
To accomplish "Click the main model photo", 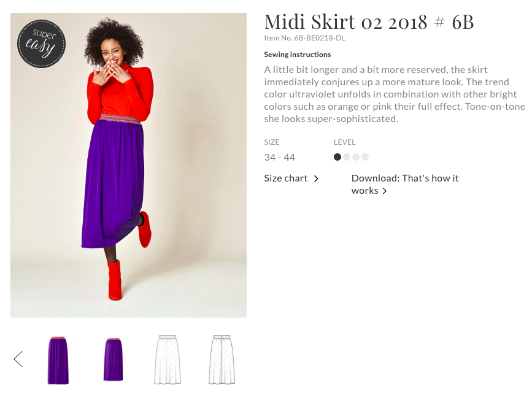I will coord(128,166).
